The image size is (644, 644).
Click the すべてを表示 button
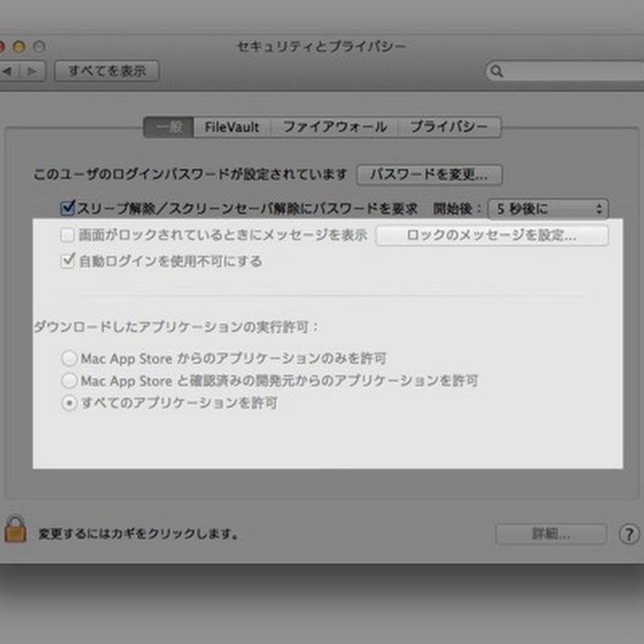pyautogui.click(x=107, y=71)
